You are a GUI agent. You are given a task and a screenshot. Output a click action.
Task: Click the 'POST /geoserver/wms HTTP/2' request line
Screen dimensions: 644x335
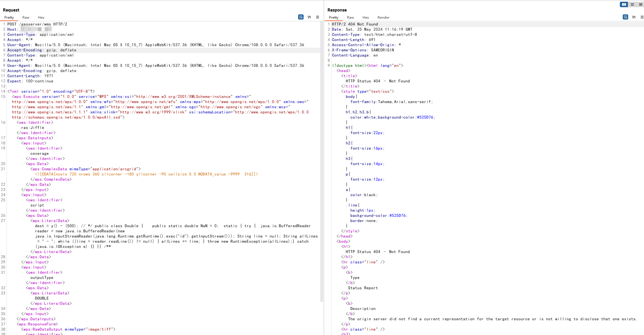tap(37, 24)
